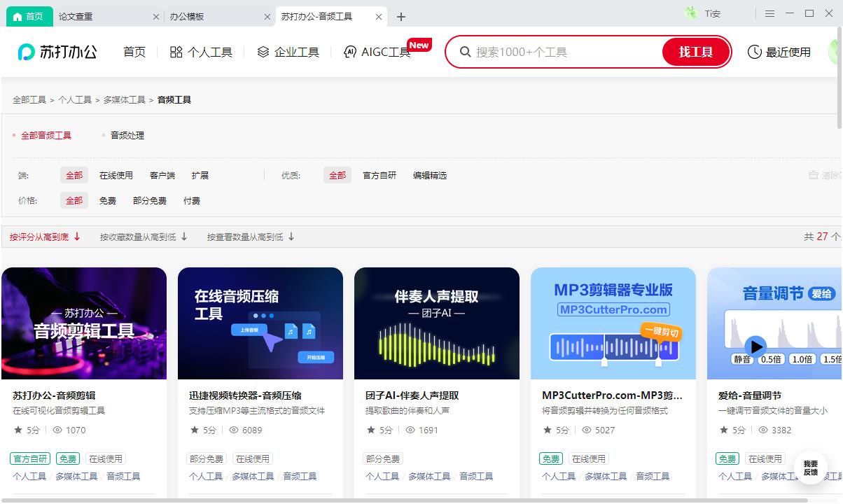The image size is (843, 504).
Task: Select 全部 in the 优质 filter row
Action: [337, 176]
